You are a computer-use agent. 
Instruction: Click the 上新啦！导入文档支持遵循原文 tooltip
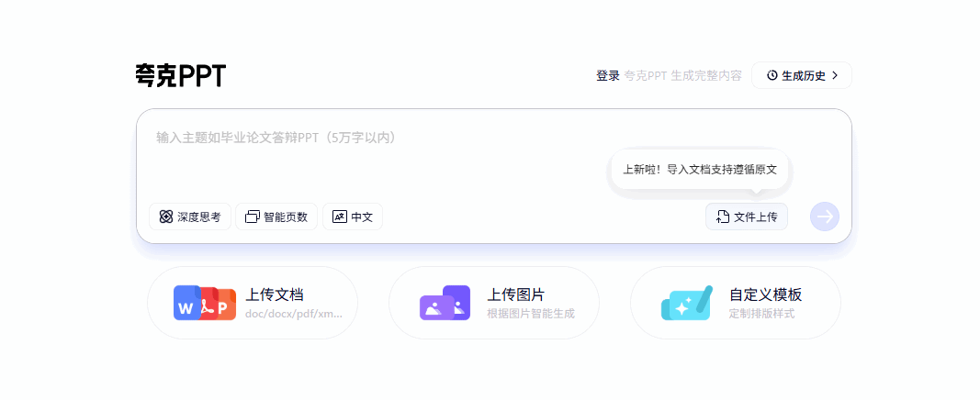699,169
